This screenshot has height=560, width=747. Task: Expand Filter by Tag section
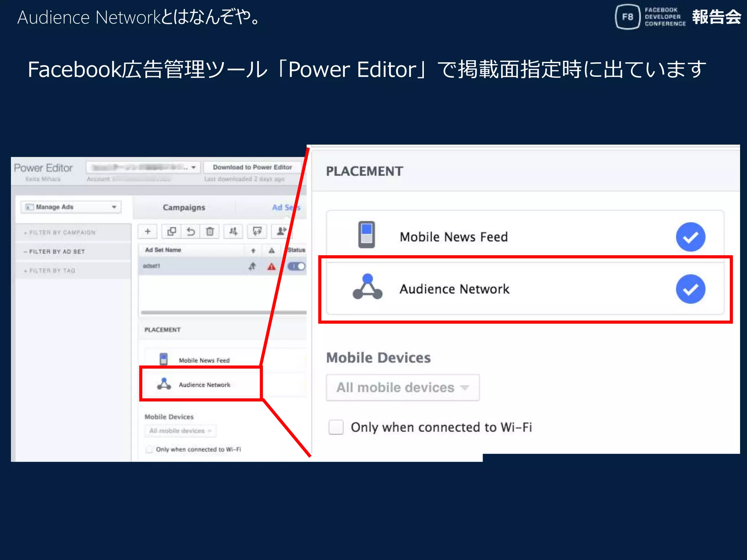tap(73, 271)
